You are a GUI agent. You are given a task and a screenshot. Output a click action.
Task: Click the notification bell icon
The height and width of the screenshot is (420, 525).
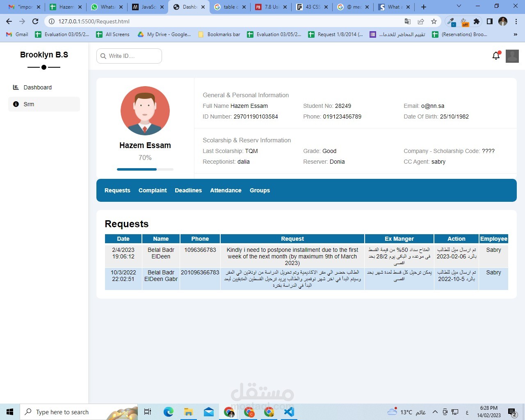(x=496, y=56)
